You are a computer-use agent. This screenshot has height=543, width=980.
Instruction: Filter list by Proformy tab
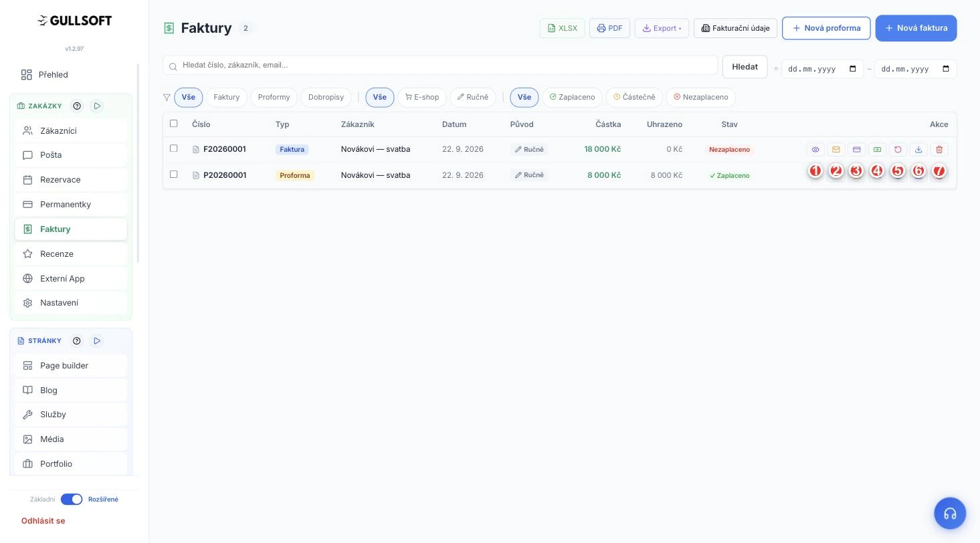coord(274,97)
